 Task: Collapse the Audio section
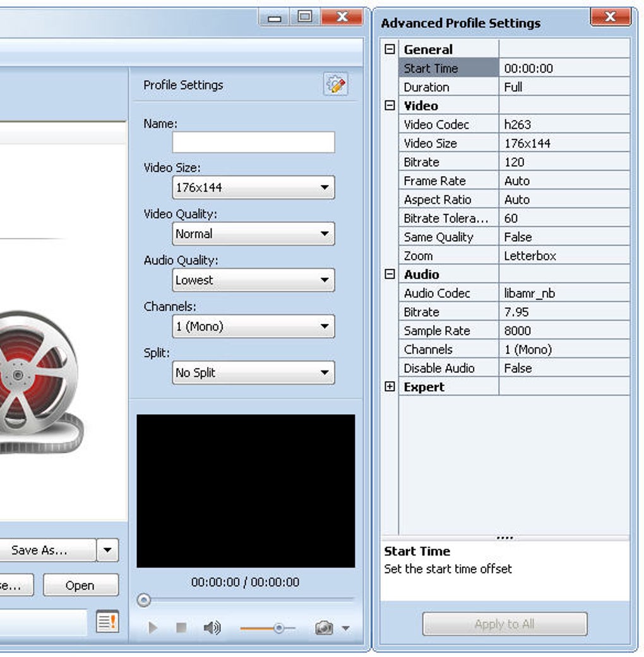click(x=390, y=274)
